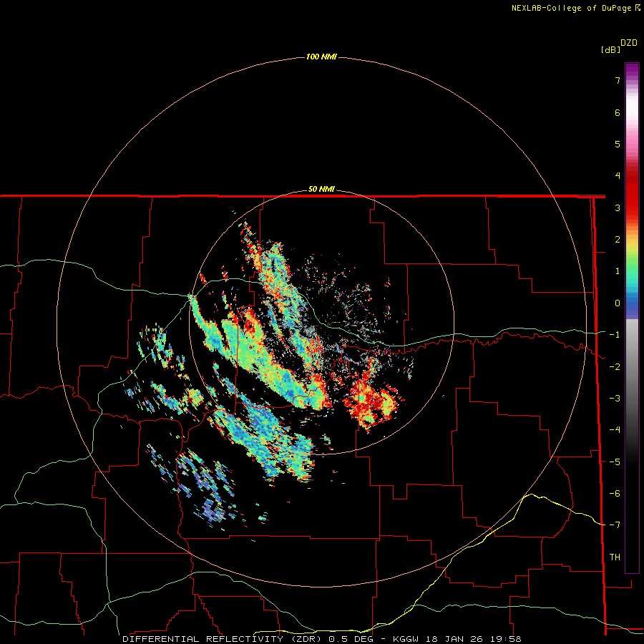Click the DIFFERENTIAL REFLECTIVITY (ZDR) title text
The width and height of the screenshot is (644, 644).
[222, 639]
